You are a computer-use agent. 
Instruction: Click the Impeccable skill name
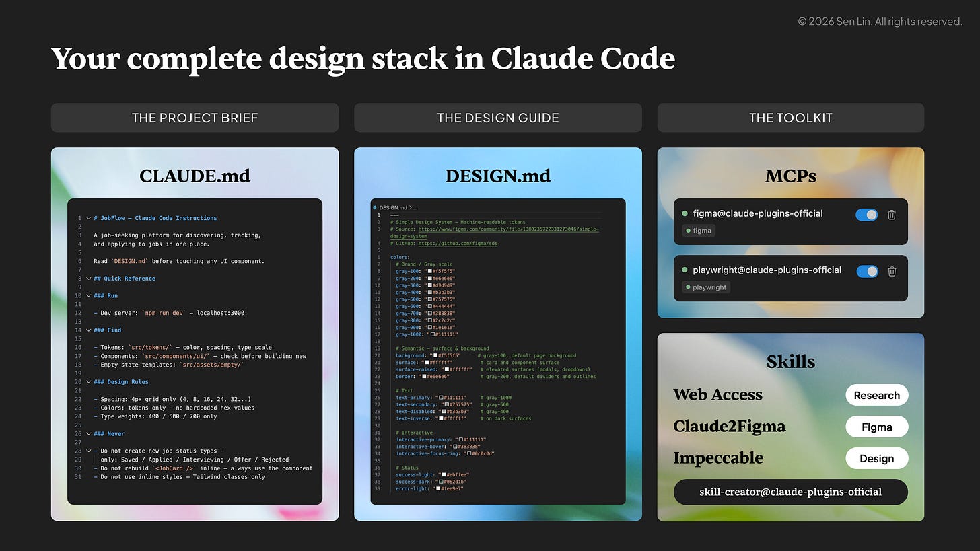pyautogui.click(x=718, y=458)
